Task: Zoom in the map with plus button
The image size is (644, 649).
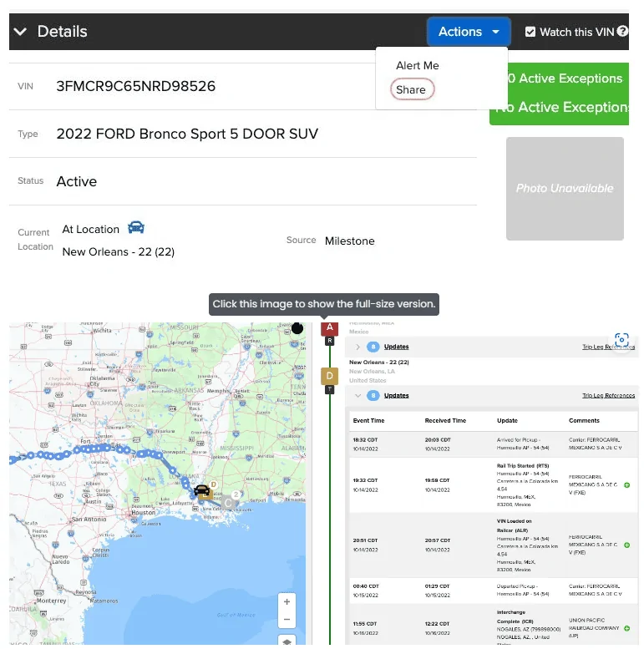Action: tap(287, 602)
